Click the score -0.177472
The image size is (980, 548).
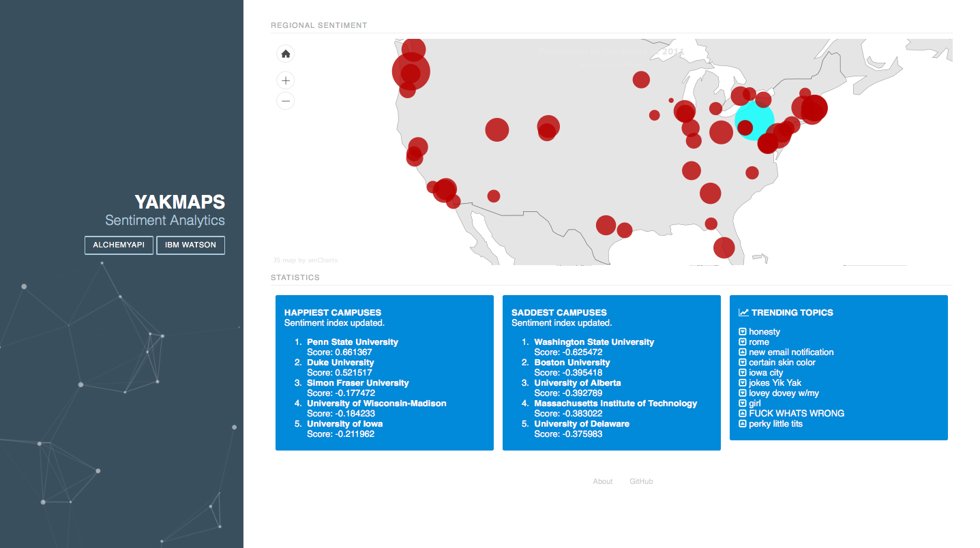[x=355, y=393]
